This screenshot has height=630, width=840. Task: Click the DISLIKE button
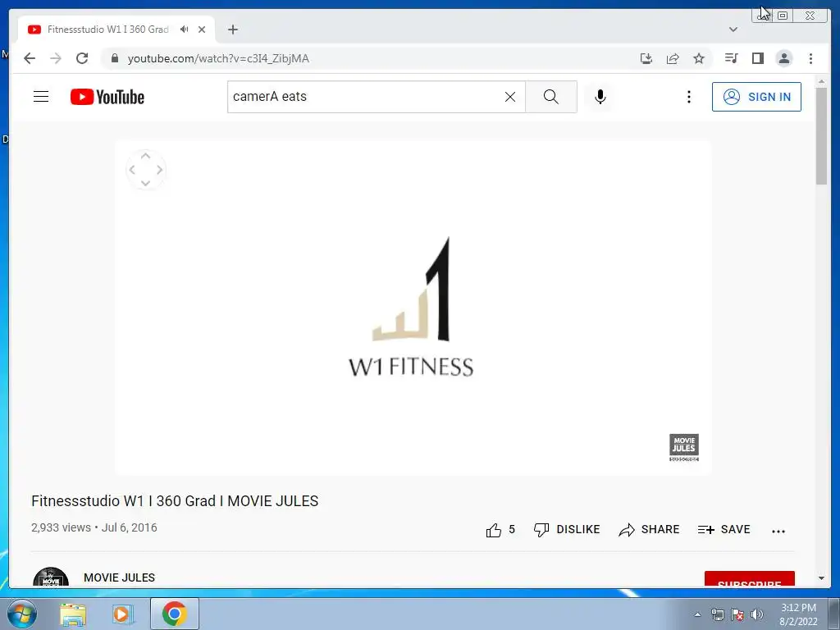tap(567, 530)
